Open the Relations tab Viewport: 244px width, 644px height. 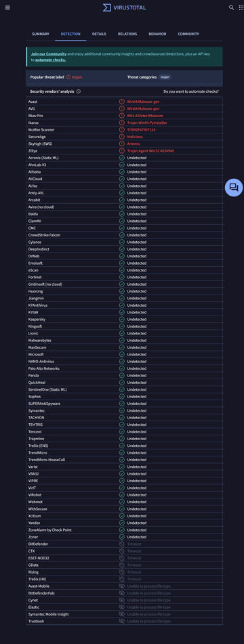tap(127, 34)
